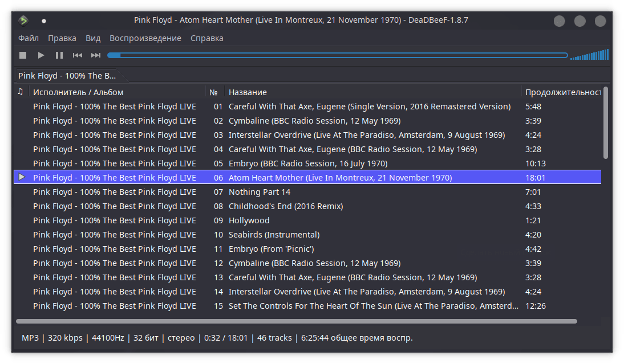Screen dimensions: 624x364
Task: Click '46 tracks' in status bar
Action: [274, 338]
